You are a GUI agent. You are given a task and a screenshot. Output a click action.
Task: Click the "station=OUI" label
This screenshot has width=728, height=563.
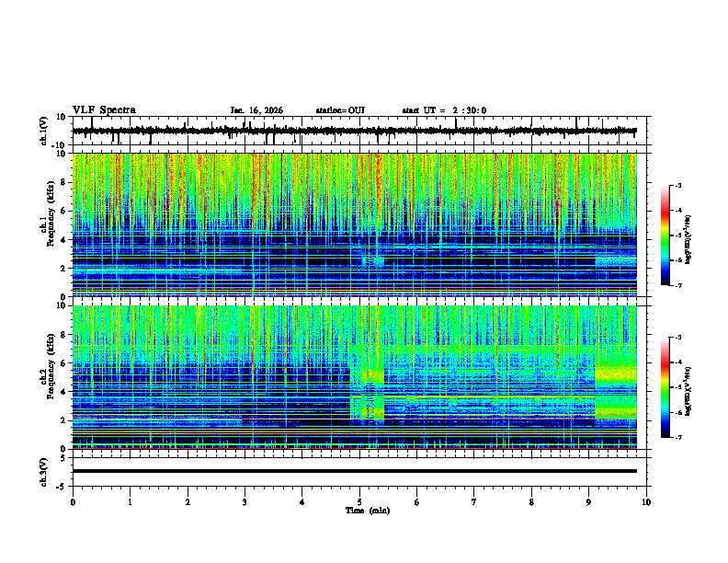[340, 110]
